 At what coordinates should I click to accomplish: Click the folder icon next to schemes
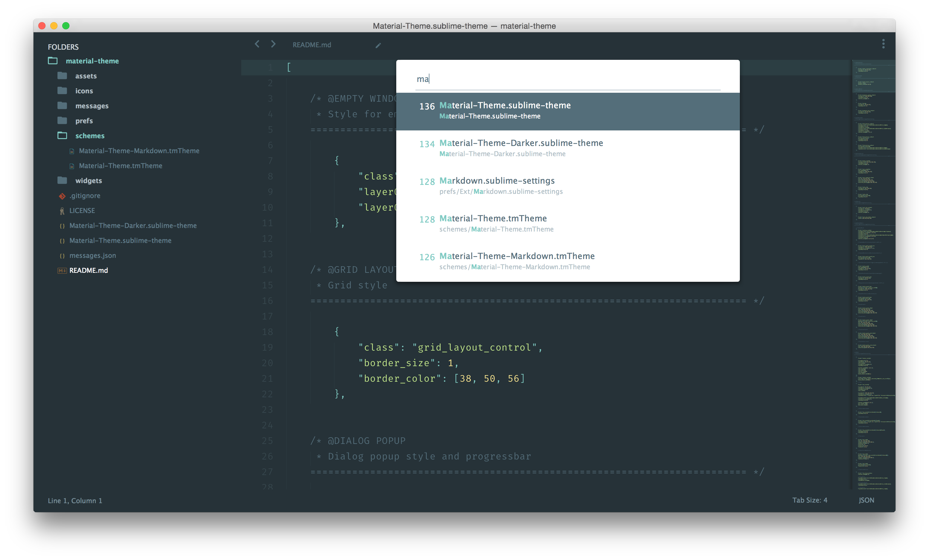[x=62, y=135]
